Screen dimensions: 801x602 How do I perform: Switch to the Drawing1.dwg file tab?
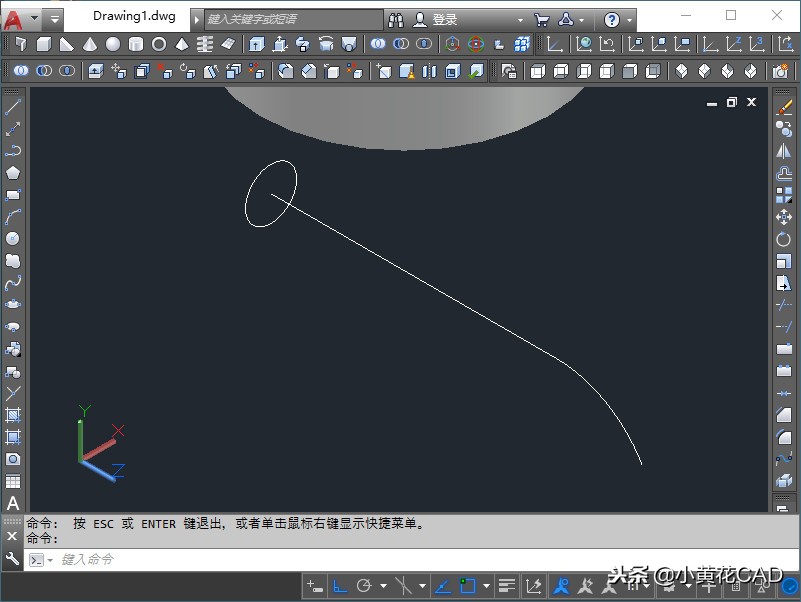point(133,16)
